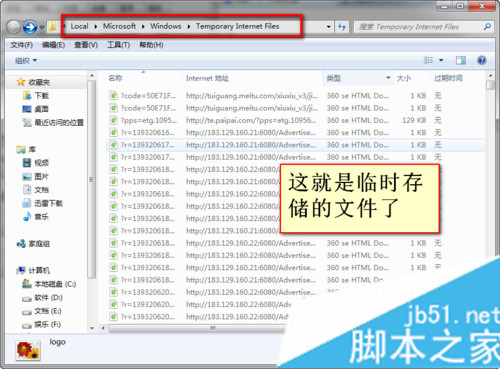Open the 编辑(E) menu
This screenshot has width=500, height=369.
click(x=53, y=45)
